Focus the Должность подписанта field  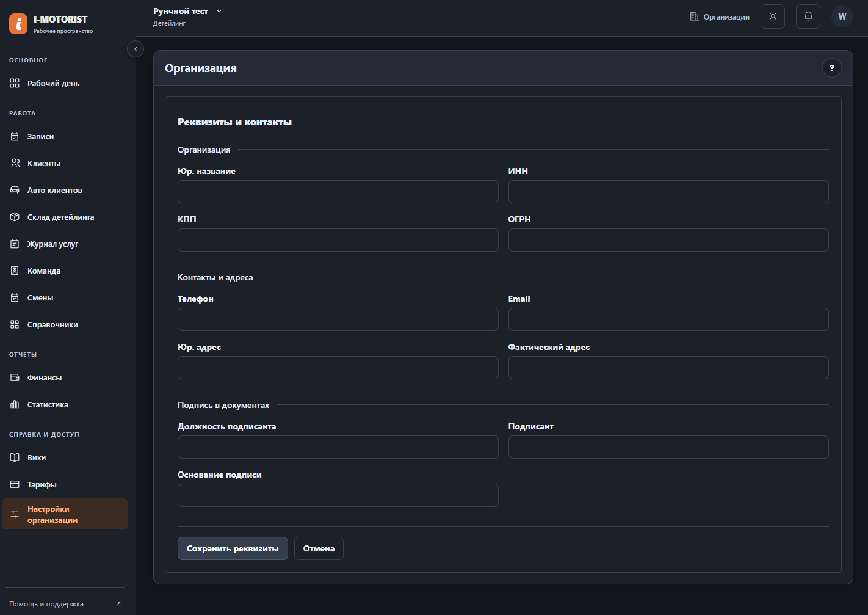click(338, 447)
